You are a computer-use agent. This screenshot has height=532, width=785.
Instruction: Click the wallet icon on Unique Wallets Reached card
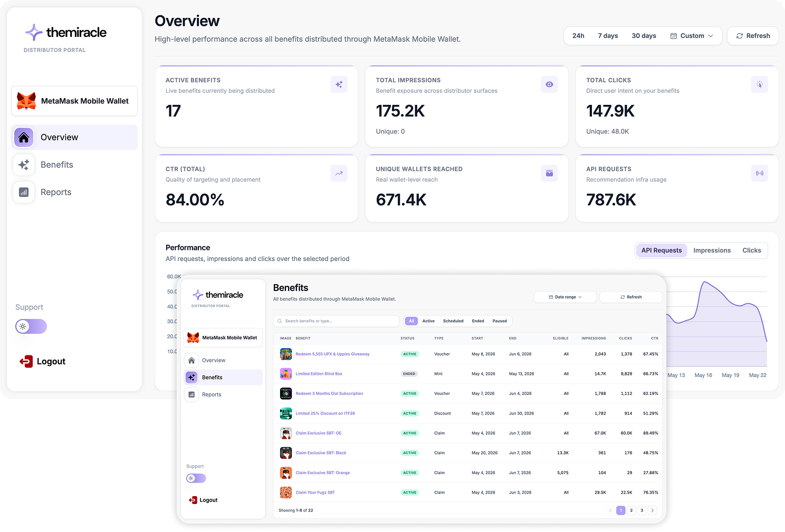(549, 173)
